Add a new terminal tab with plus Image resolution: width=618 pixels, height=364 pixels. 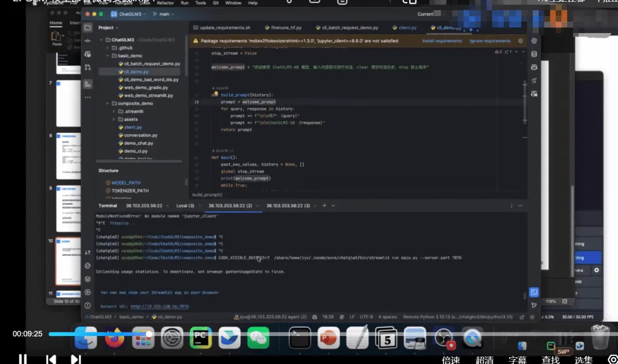click(324, 205)
